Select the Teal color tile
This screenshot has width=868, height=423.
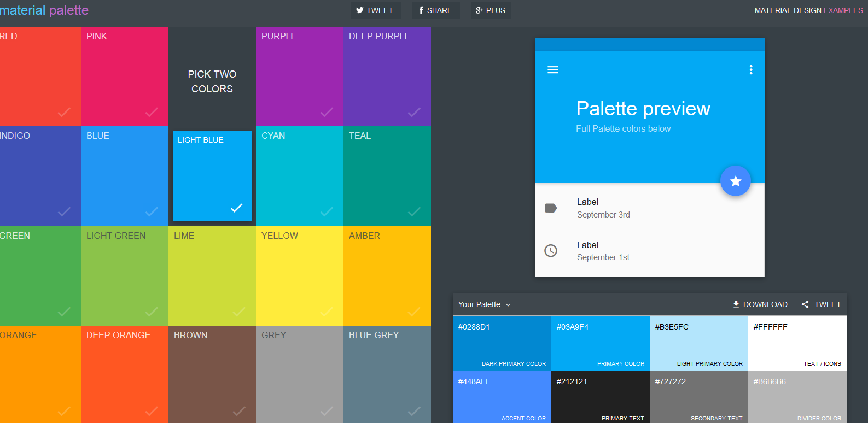coord(387,176)
